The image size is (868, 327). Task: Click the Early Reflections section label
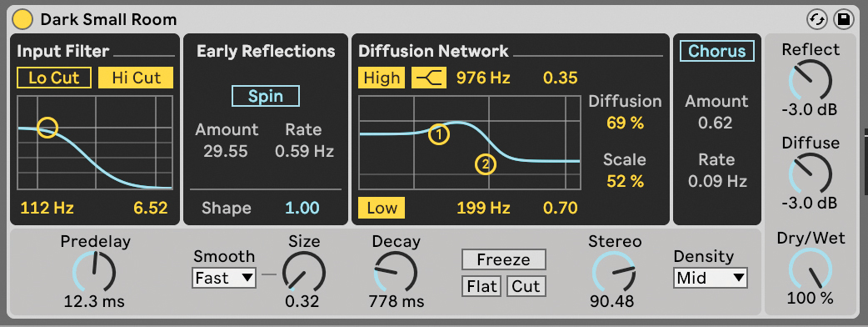click(266, 51)
